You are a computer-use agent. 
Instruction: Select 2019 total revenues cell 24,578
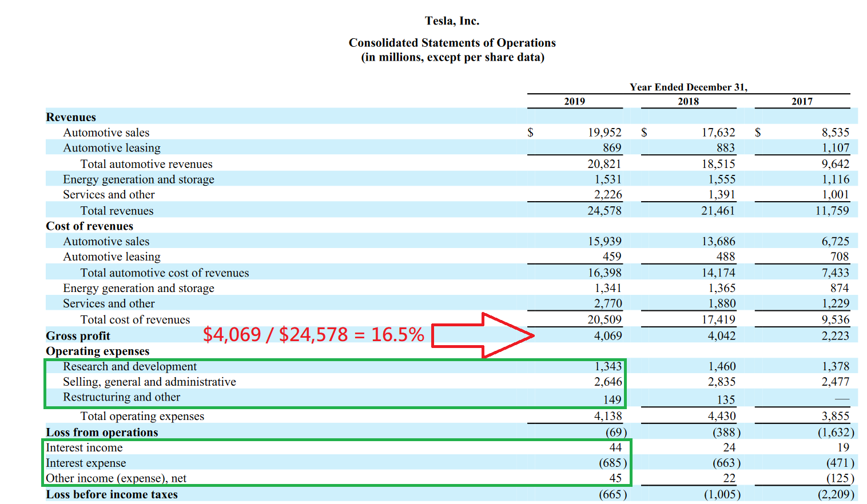click(604, 211)
